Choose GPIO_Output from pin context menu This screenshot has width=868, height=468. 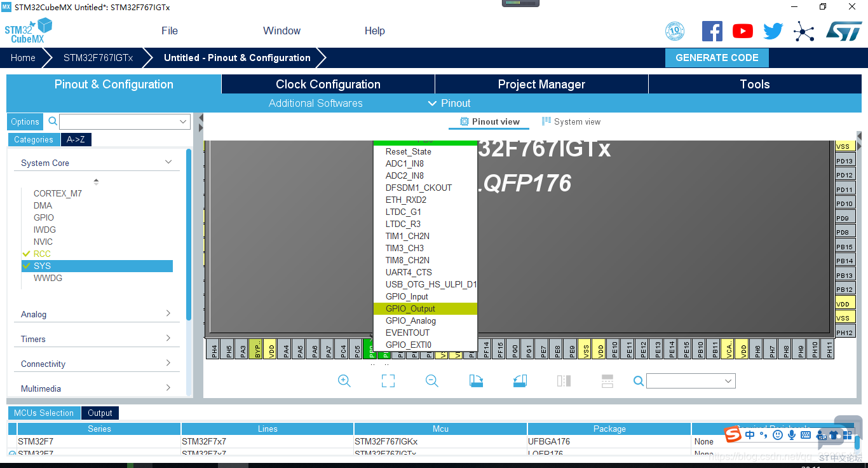coord(425,308)
